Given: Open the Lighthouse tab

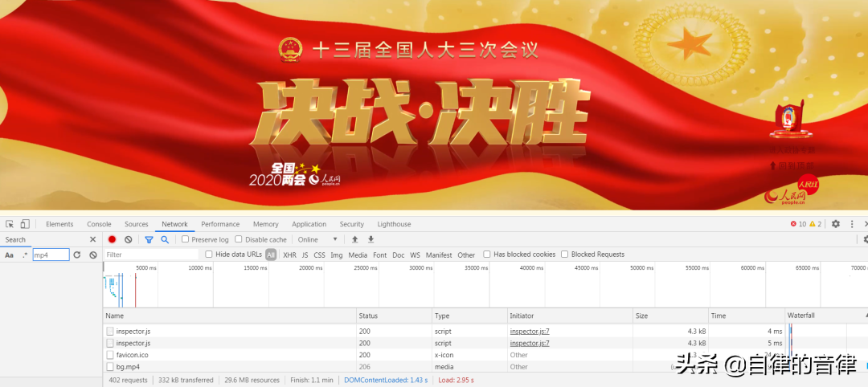Looking at the screenshot, I should (394, 224).
